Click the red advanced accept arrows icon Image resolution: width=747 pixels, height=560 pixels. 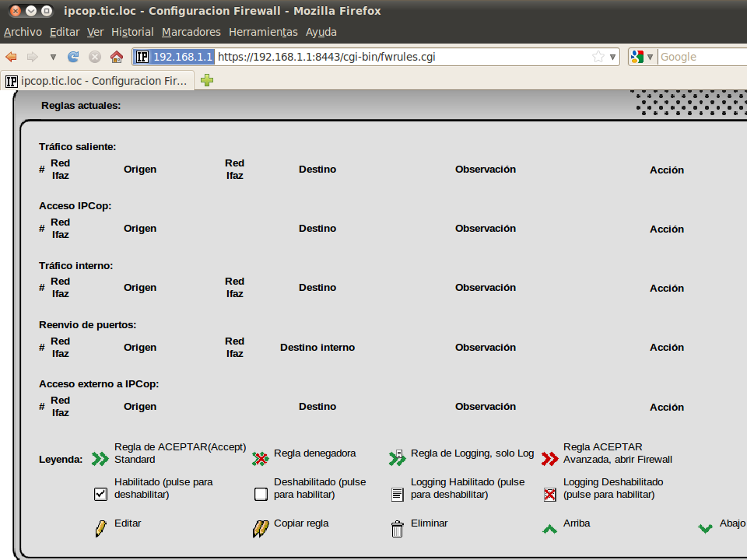tap(550, 459)
